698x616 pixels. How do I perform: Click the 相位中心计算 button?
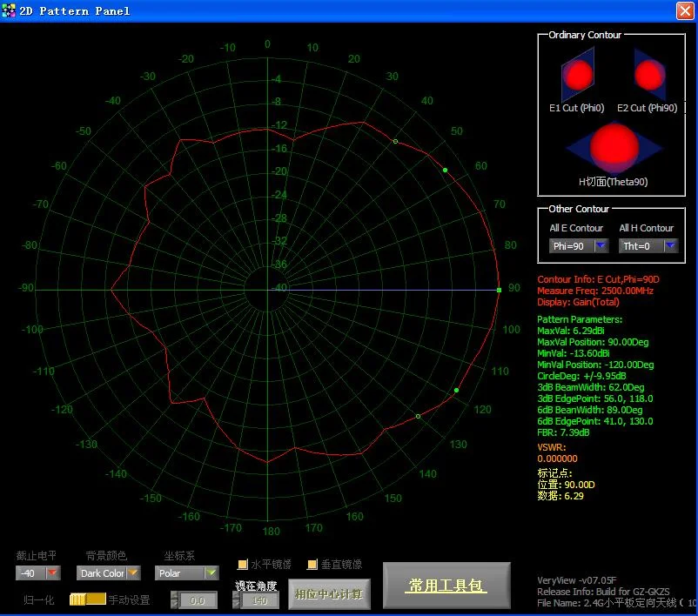329,594
